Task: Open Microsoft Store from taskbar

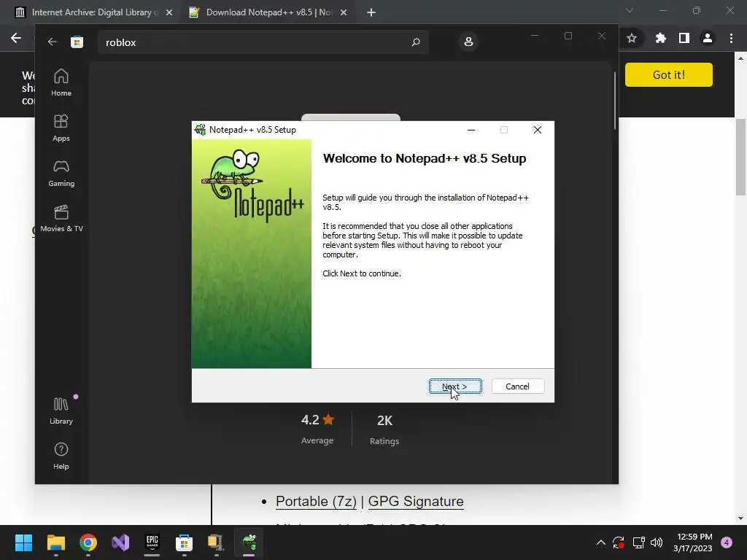Action: pyautogui.click(x=184, y=542)
